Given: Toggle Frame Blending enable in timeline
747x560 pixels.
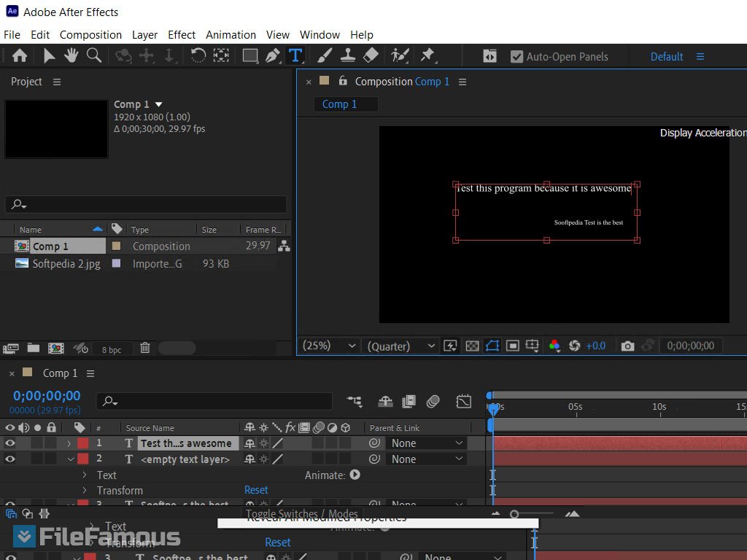Looking at the screenshot, I should tap(409, 402).
